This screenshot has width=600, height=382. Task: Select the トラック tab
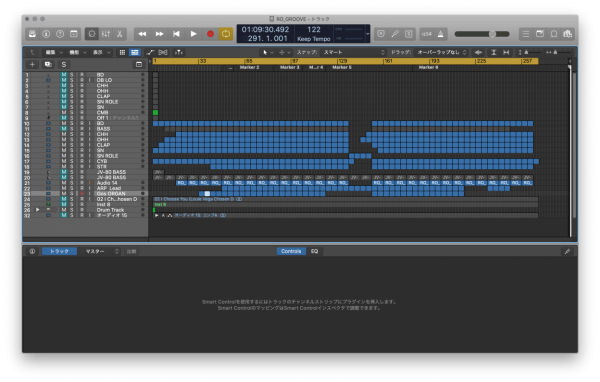pos(59,251)
